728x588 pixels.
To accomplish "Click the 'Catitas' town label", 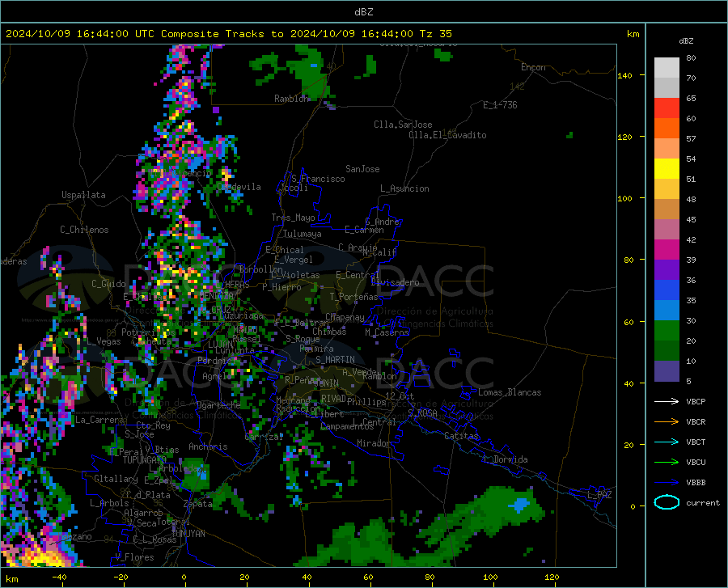I will (462, 436).
